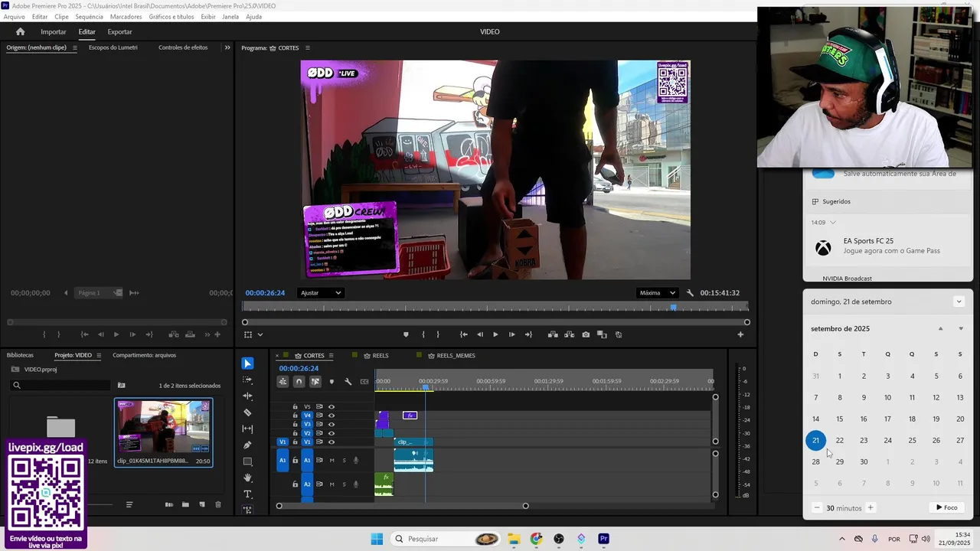Export frame with the camera icon

pos(586,334)
